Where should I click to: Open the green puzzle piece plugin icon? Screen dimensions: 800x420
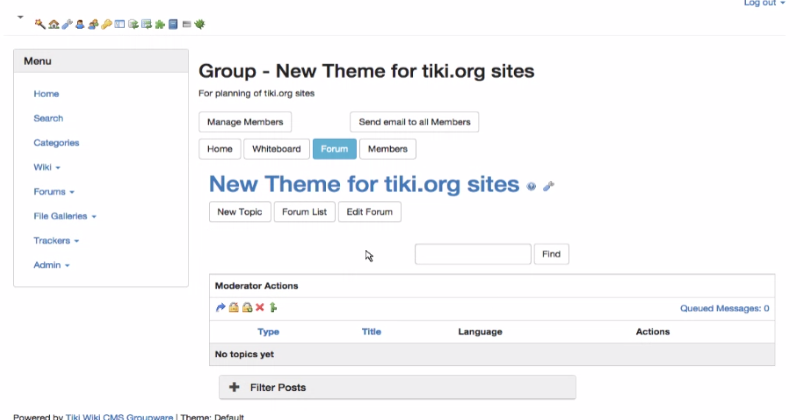coord(160,24)
